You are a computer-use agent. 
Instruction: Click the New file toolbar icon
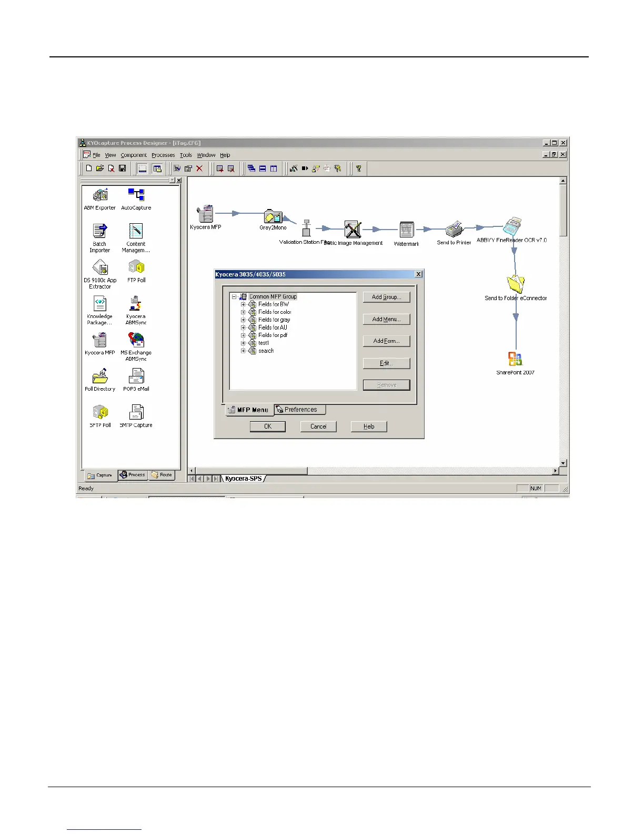[89, 168]
